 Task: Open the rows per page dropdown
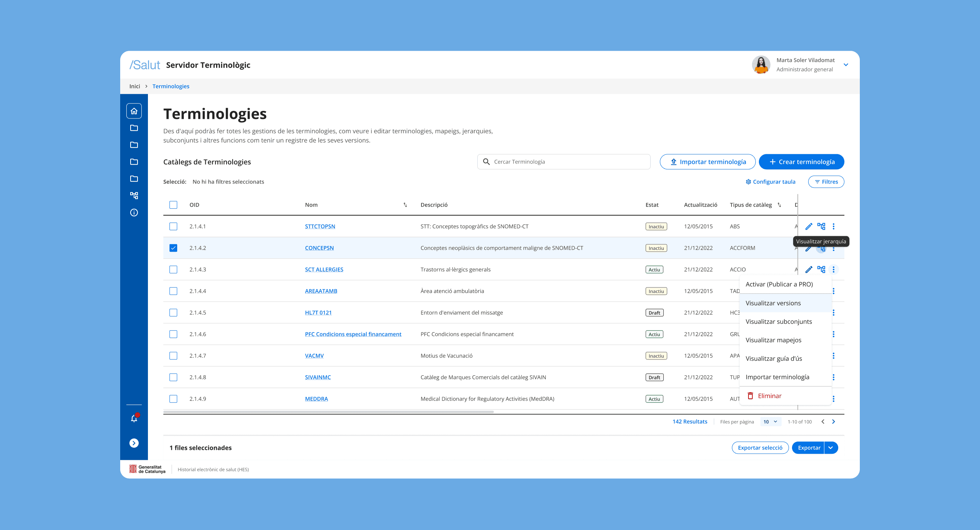[770, 422]
